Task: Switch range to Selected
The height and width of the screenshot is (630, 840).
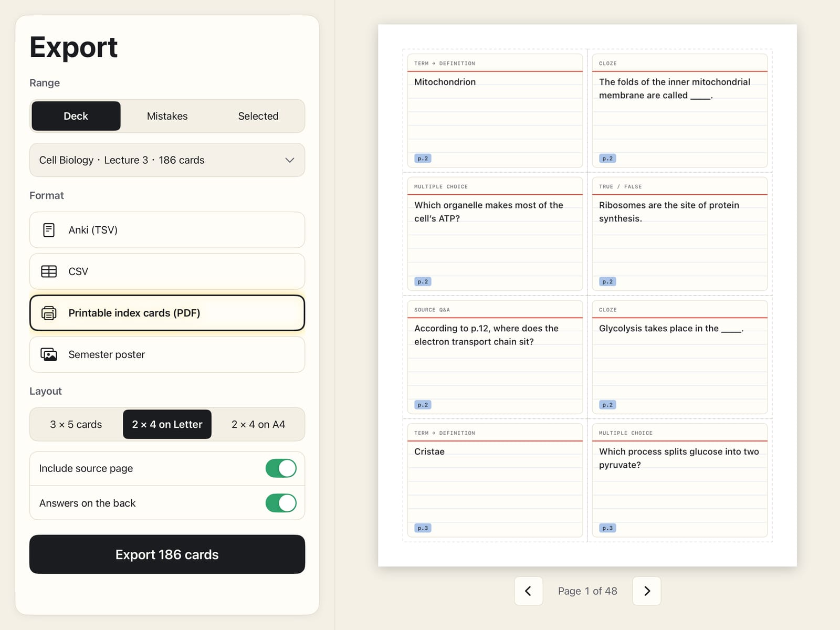Action: [258, 116]
